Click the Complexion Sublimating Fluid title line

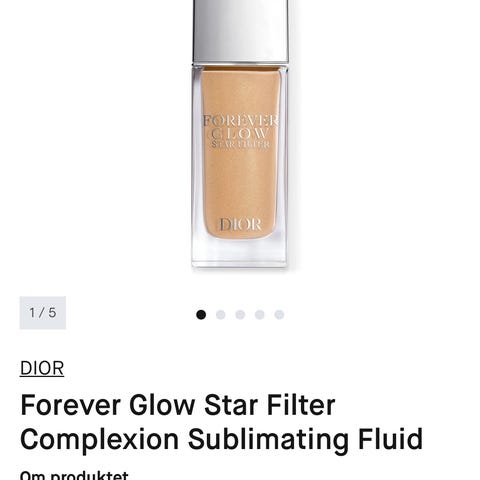(x=222, y=439)
